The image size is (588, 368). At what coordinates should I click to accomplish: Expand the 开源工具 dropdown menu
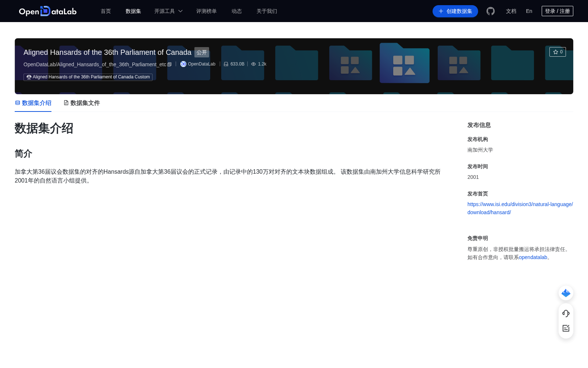[x=168, y=11]
